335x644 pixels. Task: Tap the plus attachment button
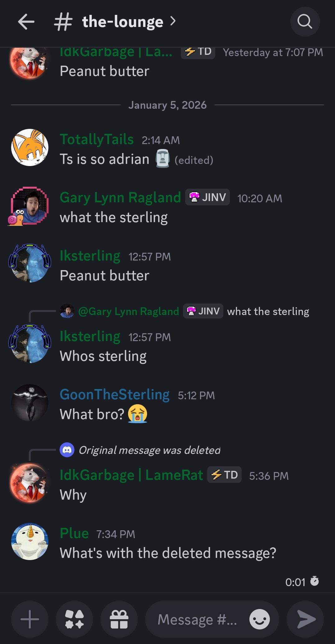click(x=30, y=619)
